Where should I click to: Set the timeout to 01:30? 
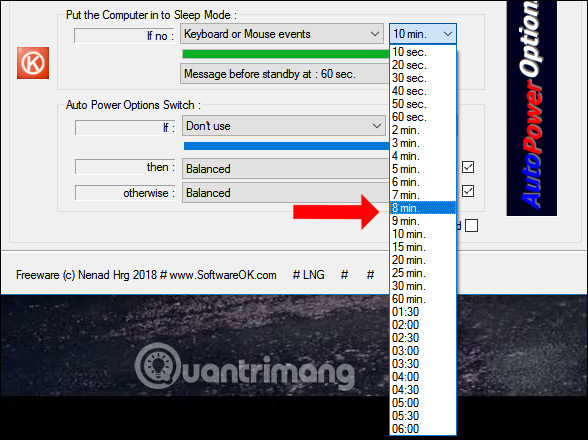click(x=423, y=312)
